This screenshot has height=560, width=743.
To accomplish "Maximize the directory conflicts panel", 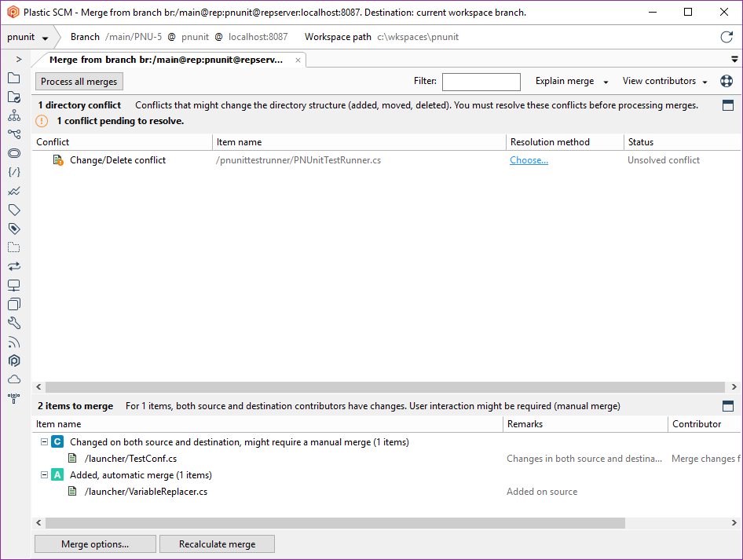I will point(728,105).
